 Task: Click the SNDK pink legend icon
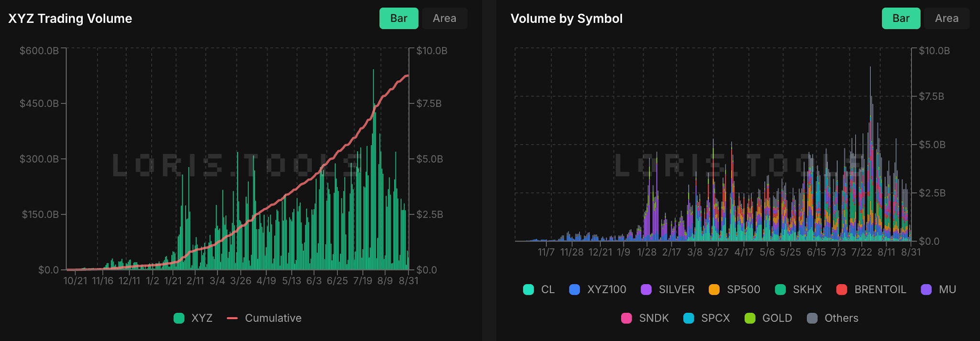(x=626, y=318)
